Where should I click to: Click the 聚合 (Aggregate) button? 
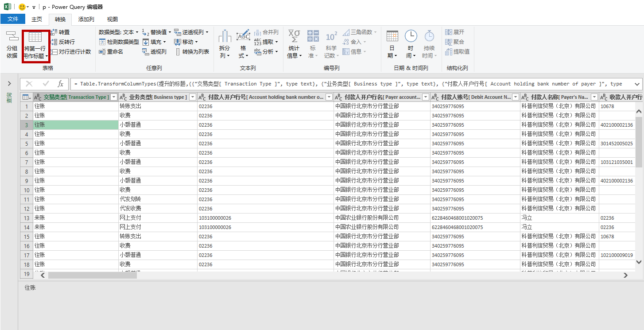point(455,42)
